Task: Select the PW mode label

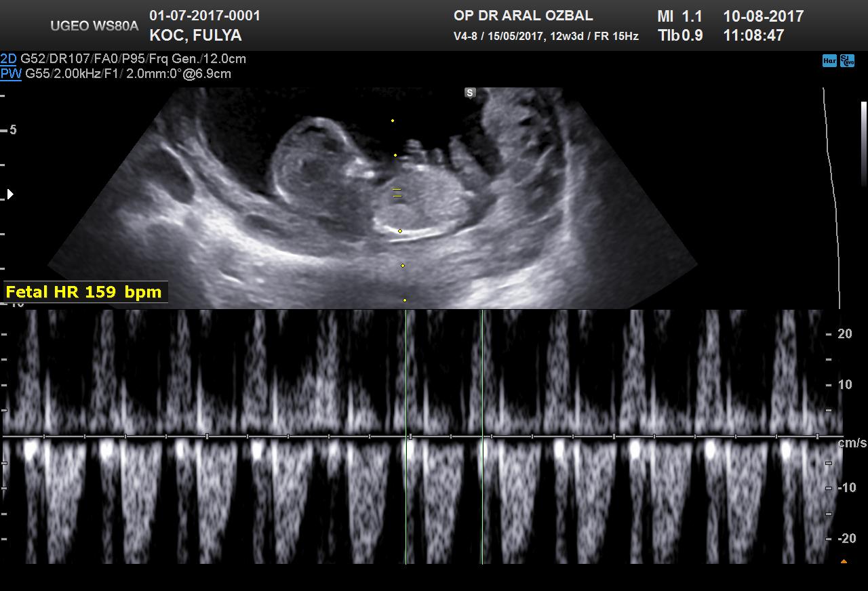Action: click(x=11, y=74)
